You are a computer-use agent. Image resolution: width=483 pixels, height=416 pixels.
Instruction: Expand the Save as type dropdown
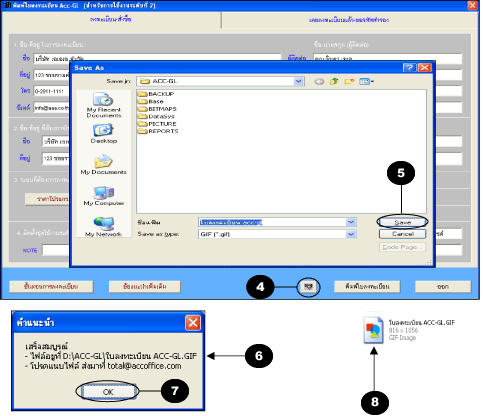(x=351, y=234)
